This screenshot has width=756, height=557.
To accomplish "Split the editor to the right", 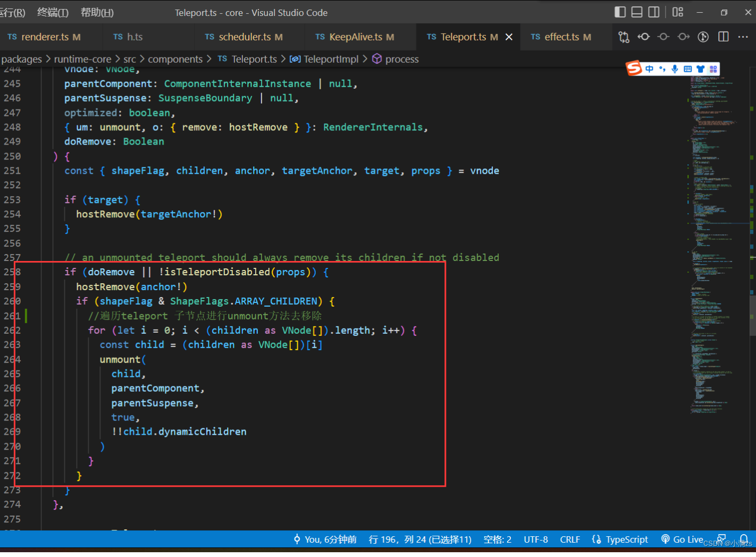I will tap(723, 37).
